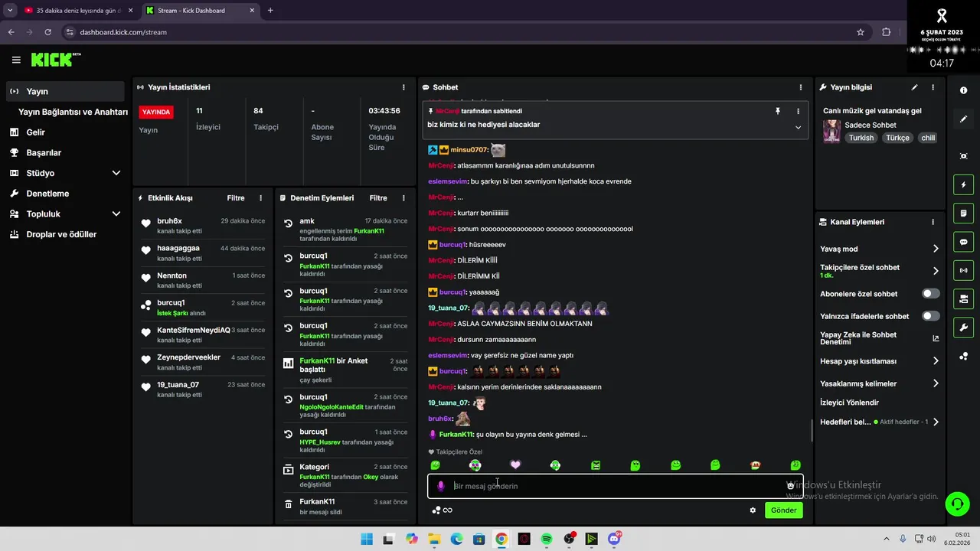The image size is (980, 551).
Task: Toggle the wrench widget in right sidebar
Action: (x=963, y=328)
